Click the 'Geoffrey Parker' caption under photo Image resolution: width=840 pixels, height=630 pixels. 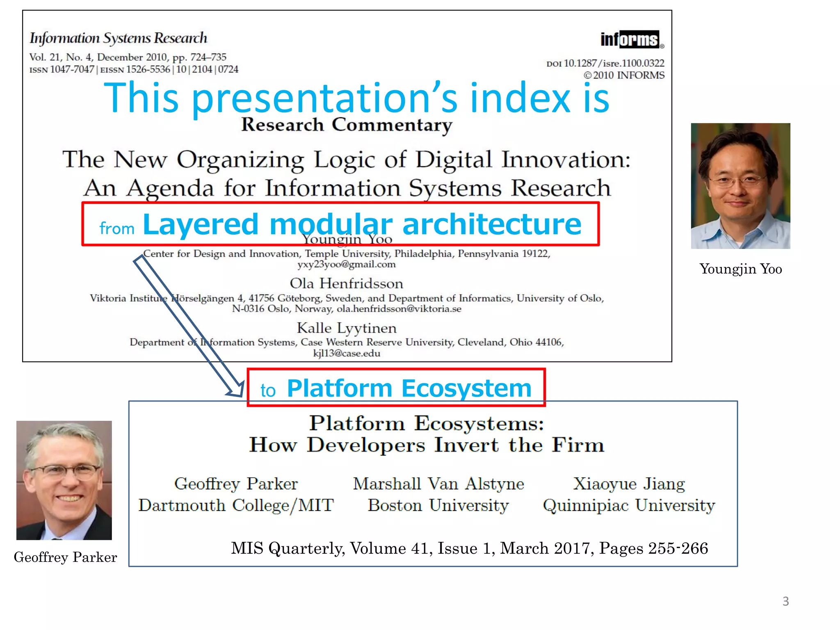(65, 557)
